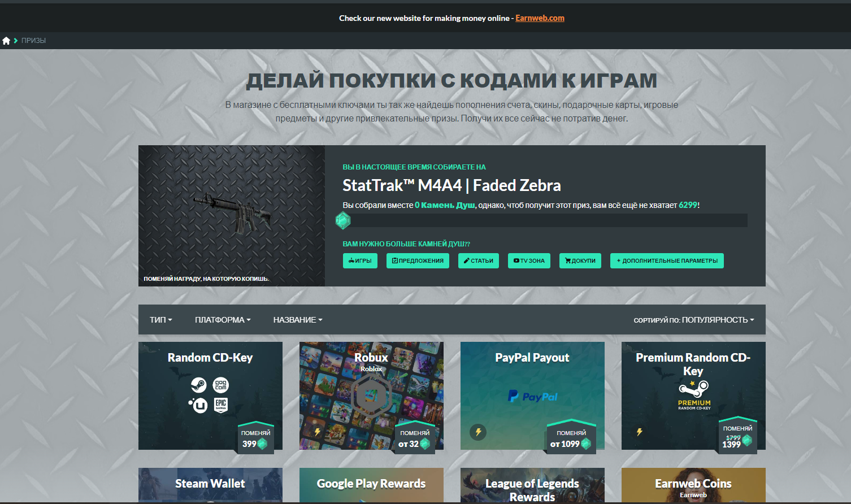This screenshot has width=851, height=504.
Task: Click the Random CD-Key card title
Action: (x=210, y=358)
